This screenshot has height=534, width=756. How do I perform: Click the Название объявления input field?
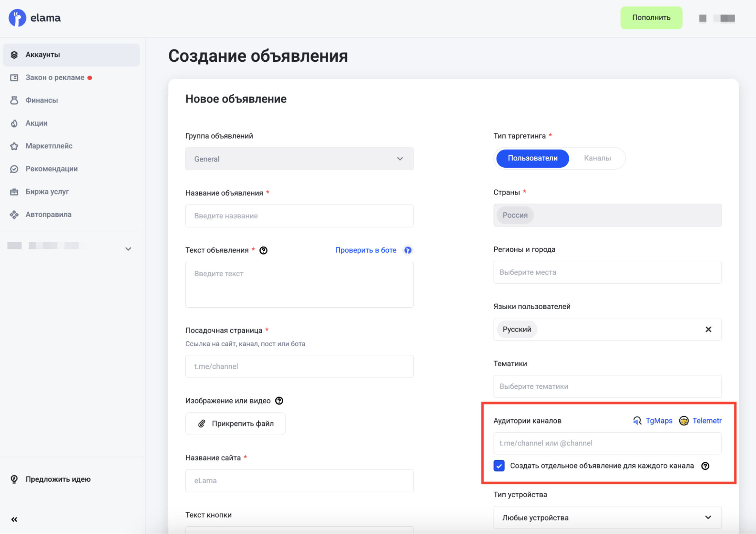pos(299,216)
